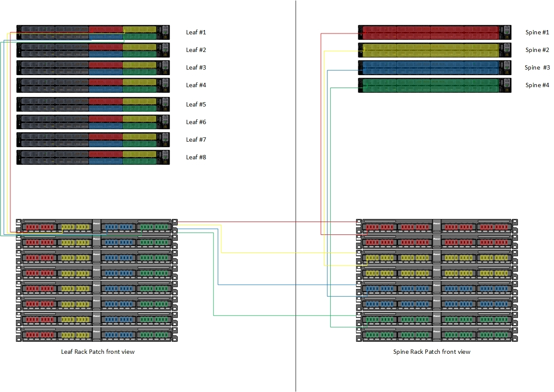Select the Leaf #4 text label

[196, 85]
